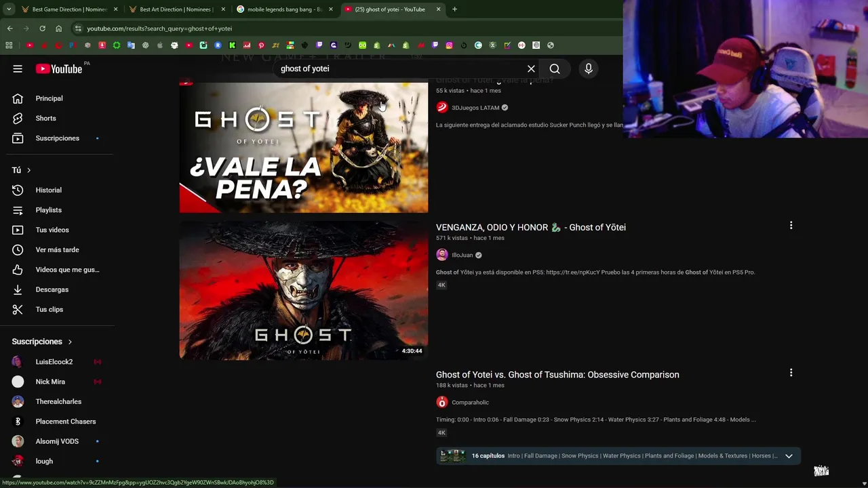Image resolution: width=868 pixels, height=488 pixels.
Task: Reload the page
Action: pos(42,28)
